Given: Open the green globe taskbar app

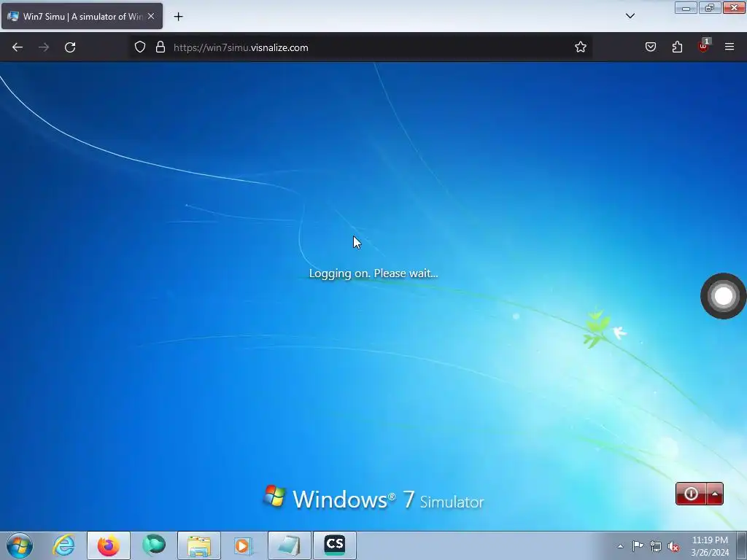Looking at the screenshot, I should click(x=154, y=545).
